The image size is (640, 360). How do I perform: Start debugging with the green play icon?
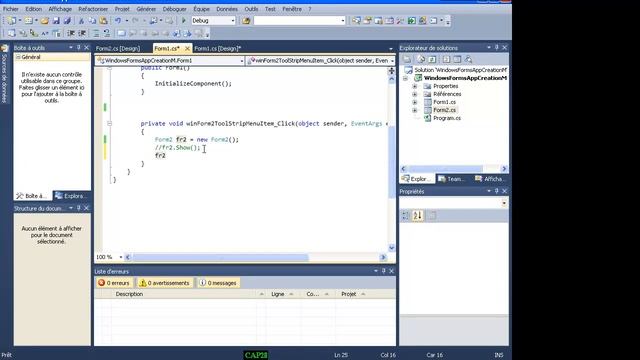[x=184, y=20]
